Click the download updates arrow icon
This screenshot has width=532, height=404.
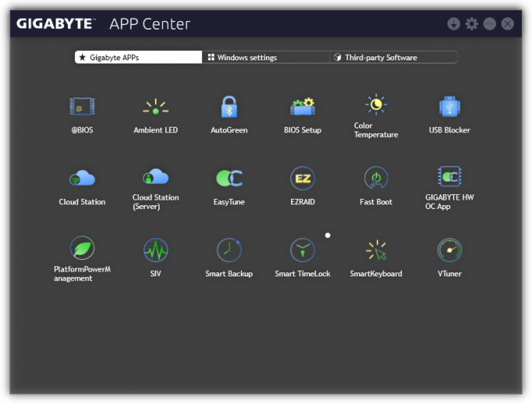453,23
